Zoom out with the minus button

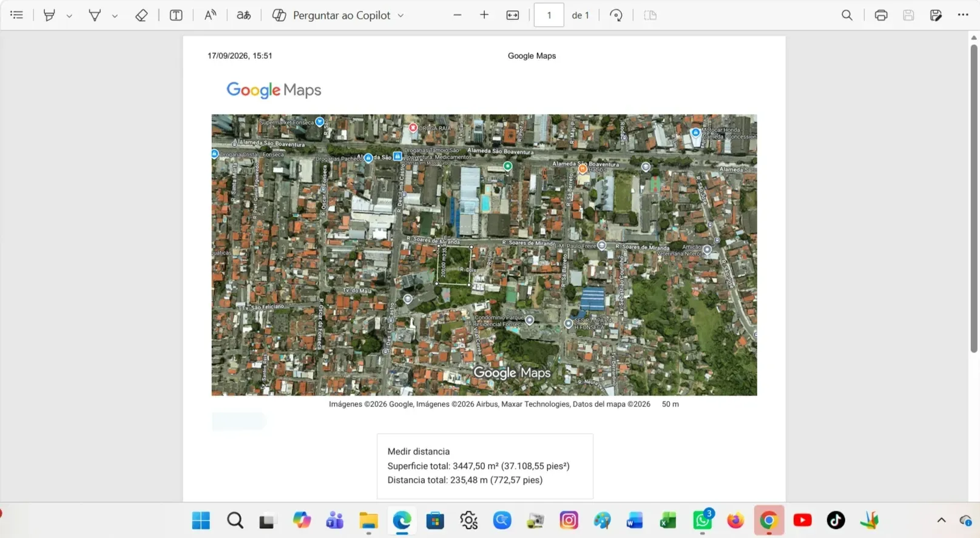pyautogui.click(x=458, y=15)
